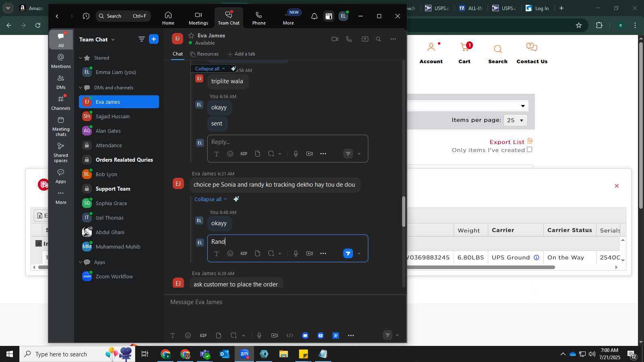Open the Meetings tab in Zoom
Screen dimensions: 644x362
(x=198, y=18)
